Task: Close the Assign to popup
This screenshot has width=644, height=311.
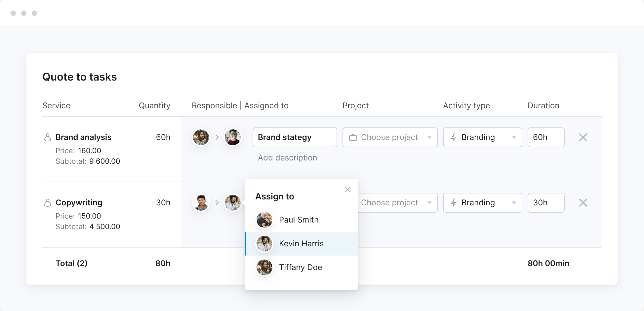Action: point(347,190)
